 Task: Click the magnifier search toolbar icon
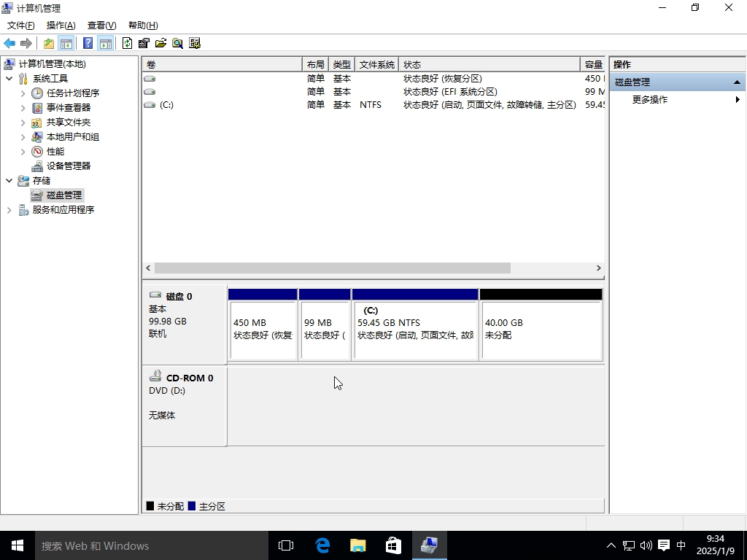click(x=177, y=43)
